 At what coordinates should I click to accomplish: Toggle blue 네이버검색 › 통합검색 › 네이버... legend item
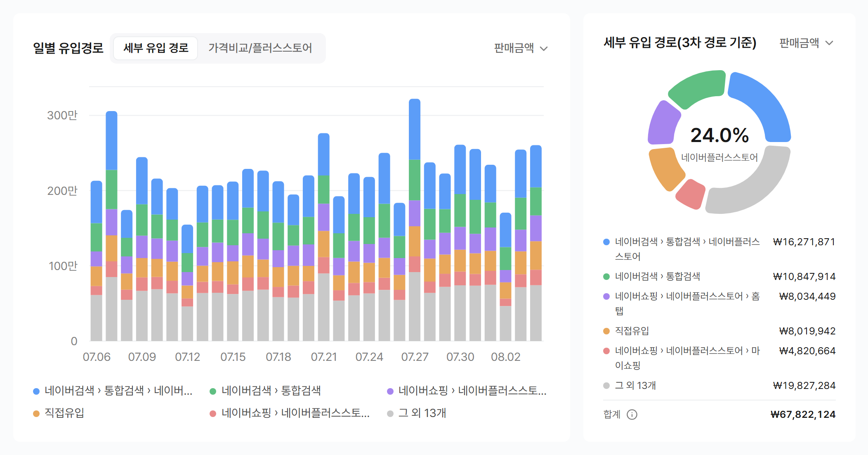(x=113, y=391)
